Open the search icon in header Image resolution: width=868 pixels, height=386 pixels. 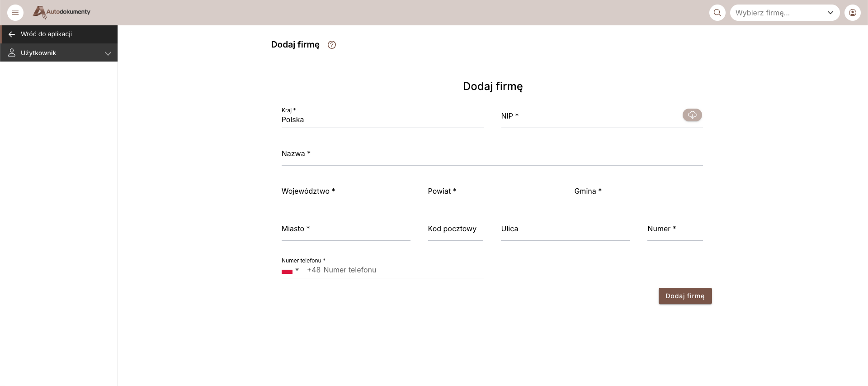[717, 13]
